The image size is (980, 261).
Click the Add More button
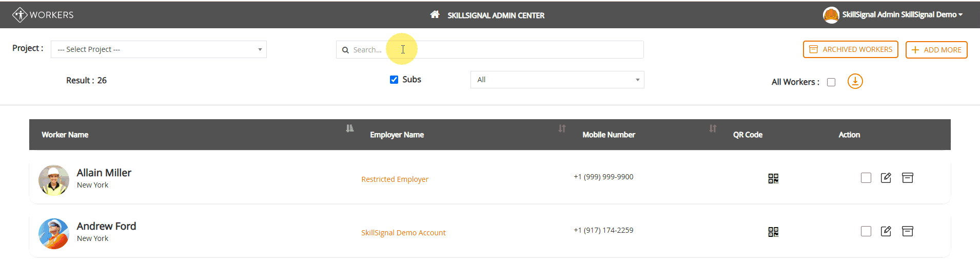(x=936, y=50)
